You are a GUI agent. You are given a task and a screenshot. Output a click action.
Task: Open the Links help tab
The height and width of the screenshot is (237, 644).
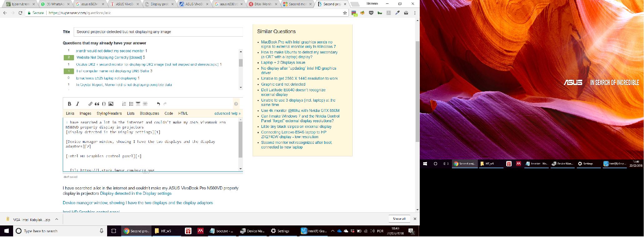pyautogui.click(x=70, y=113)
